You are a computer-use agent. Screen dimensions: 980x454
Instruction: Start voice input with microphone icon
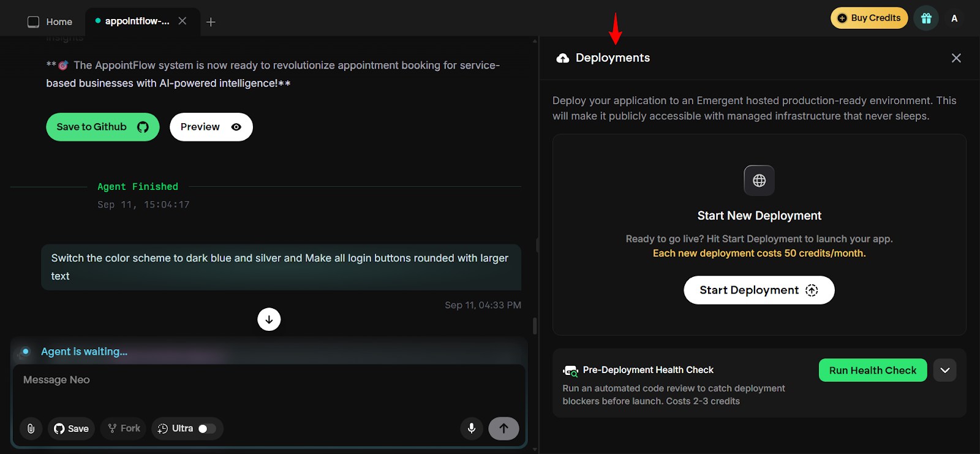472,428
